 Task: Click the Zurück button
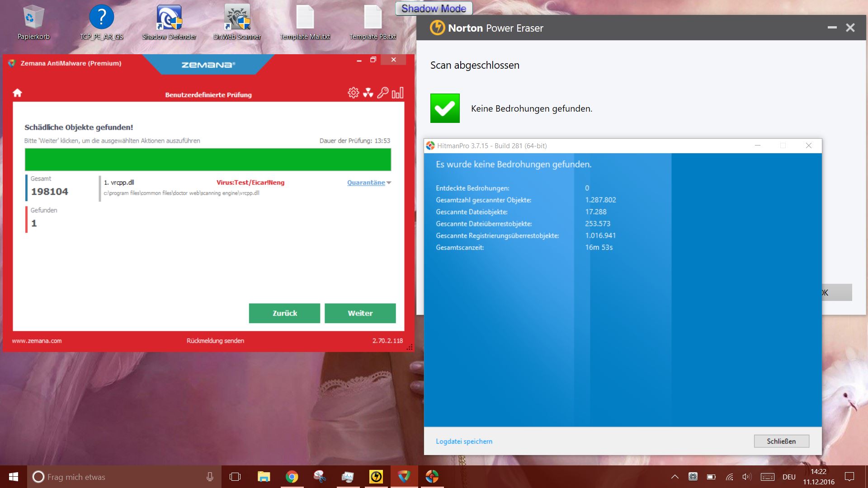pyautogui.click(x=284, y=313)
